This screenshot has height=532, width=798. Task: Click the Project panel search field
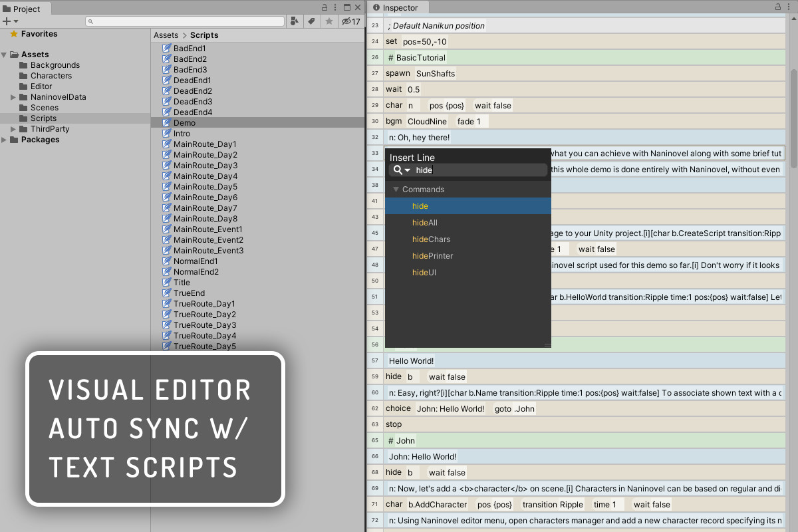click(x=185, y=22)
